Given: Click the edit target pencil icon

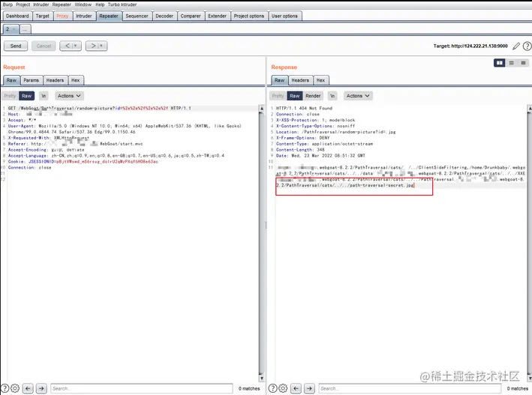Looking at the screenshot, I should coord(516,46).
